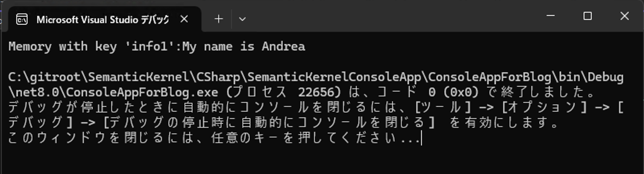Click the このウィンドウを閉じるには line
The width and height of the screenshot is (644, 174).
coord(214,138)
